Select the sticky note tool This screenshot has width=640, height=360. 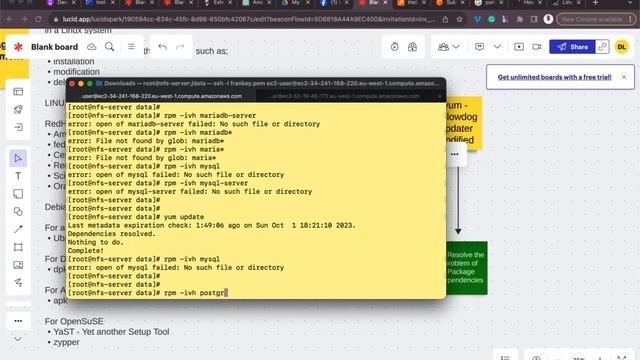tap(18, 194)
